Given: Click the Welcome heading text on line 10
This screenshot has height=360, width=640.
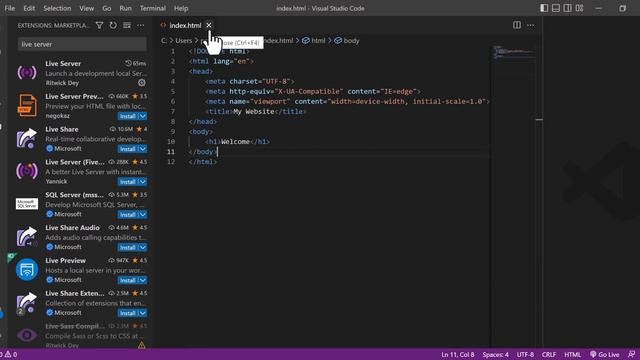Looking at the screenshot, I should click(x=236, y=142).
